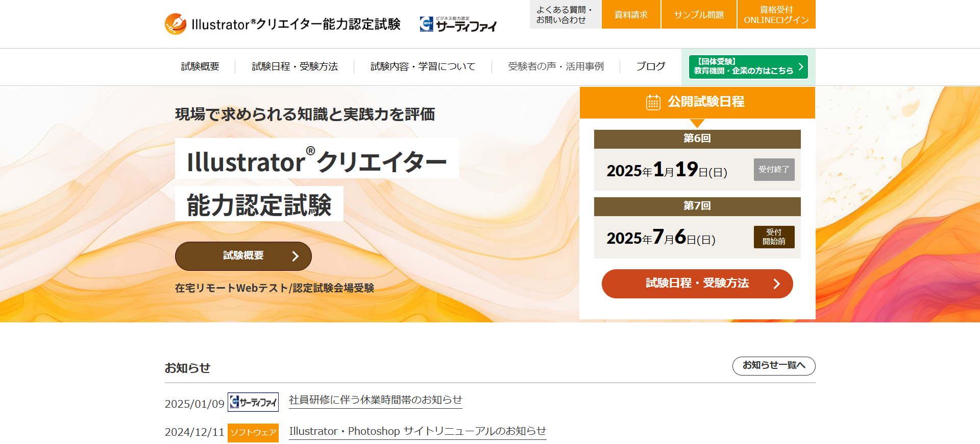Click the 第7回 exam header
This screenshot has width=980, height=444.
(x=697, y=206)
